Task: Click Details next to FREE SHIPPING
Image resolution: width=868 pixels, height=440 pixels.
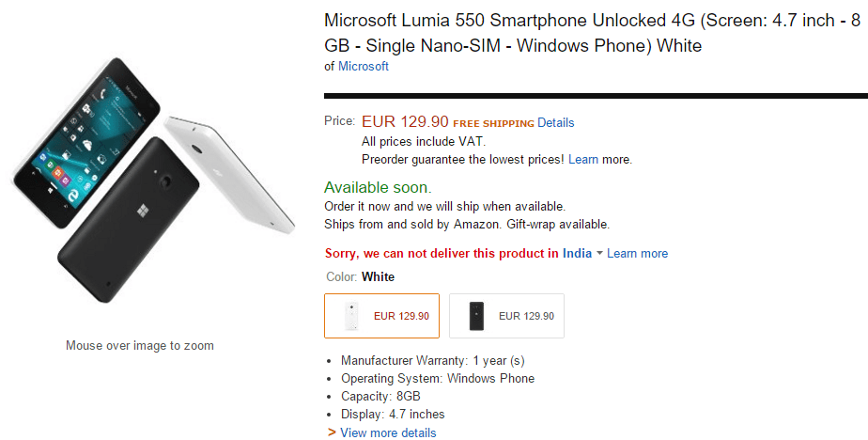Action: tap(555, 122)
